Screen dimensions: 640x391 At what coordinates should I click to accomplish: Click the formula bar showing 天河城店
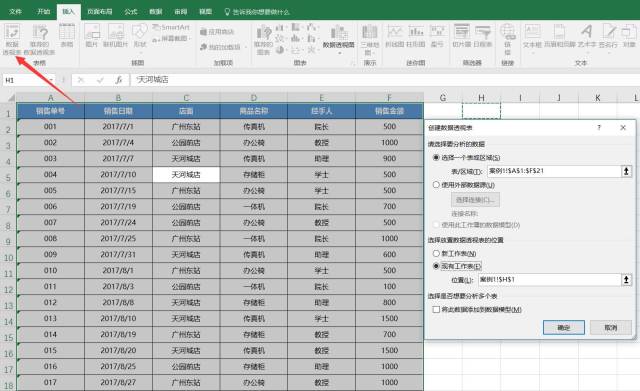point(384,80)
